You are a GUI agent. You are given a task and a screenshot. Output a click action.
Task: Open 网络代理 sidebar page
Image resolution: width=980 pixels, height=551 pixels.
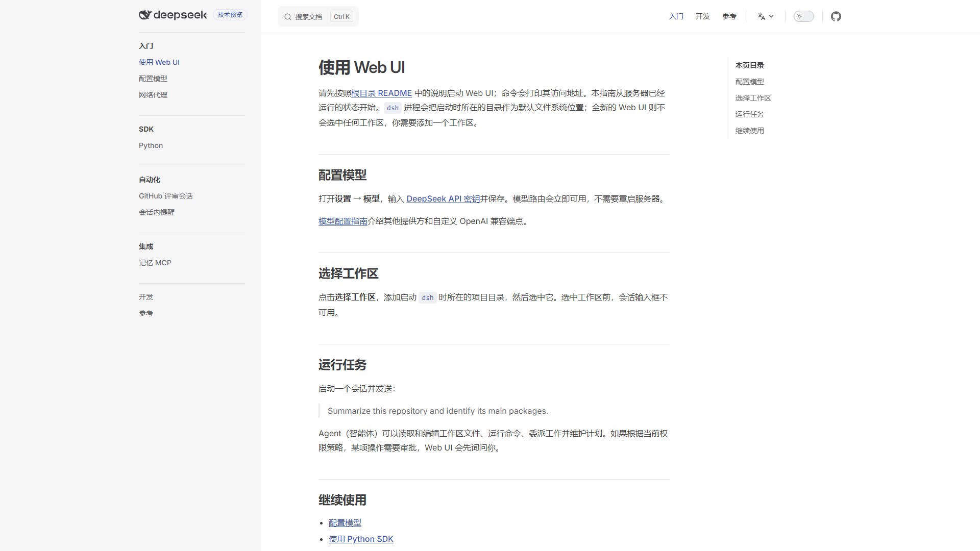pyautogui.click(x=153, y=95)
